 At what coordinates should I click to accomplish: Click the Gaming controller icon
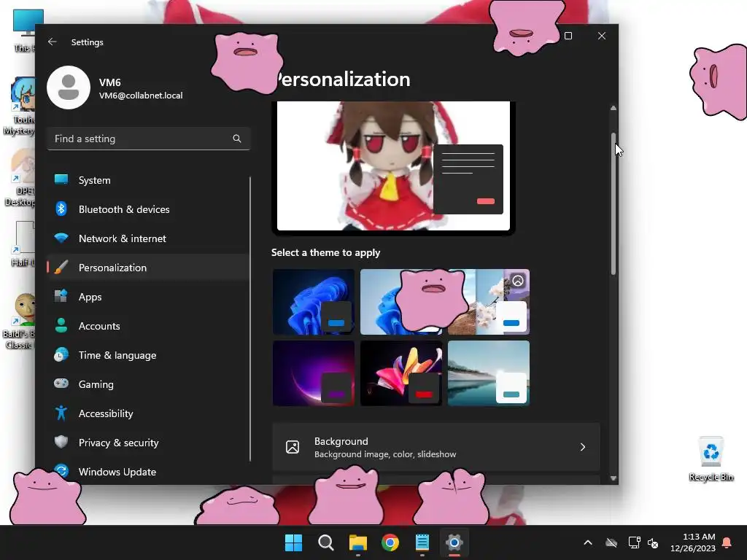pos(61,384)
